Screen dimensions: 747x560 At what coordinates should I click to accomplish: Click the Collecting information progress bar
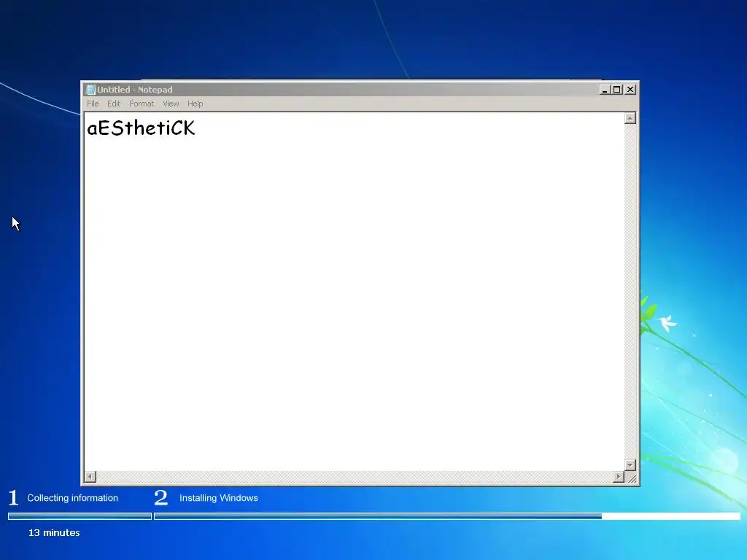80,516
